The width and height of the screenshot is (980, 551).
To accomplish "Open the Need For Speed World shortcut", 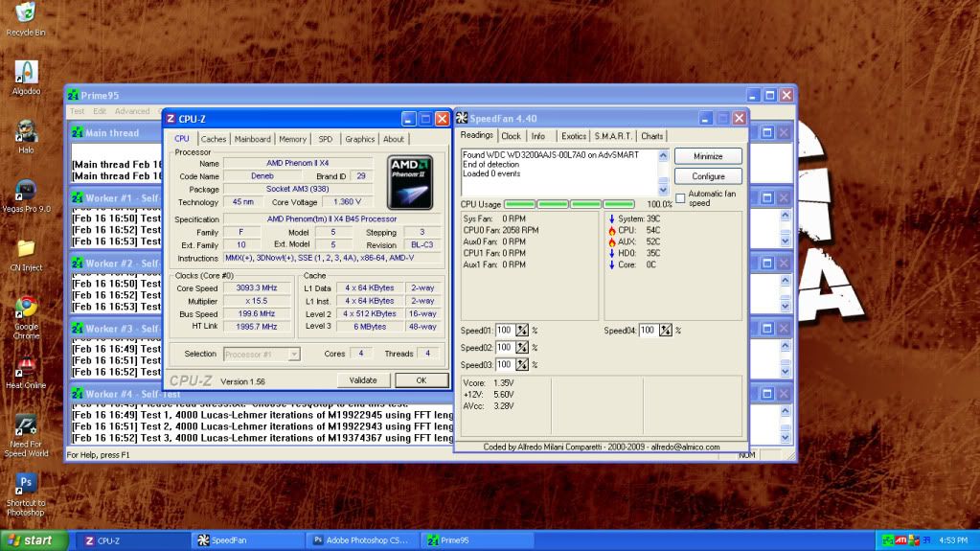I will (26, 425).
